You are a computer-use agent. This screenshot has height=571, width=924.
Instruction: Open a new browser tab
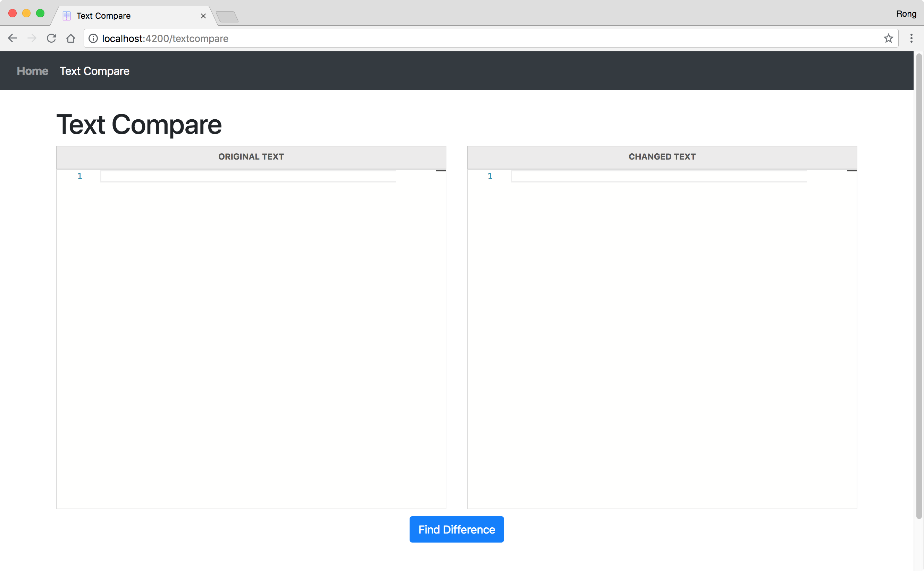click(x=227, y=16)
